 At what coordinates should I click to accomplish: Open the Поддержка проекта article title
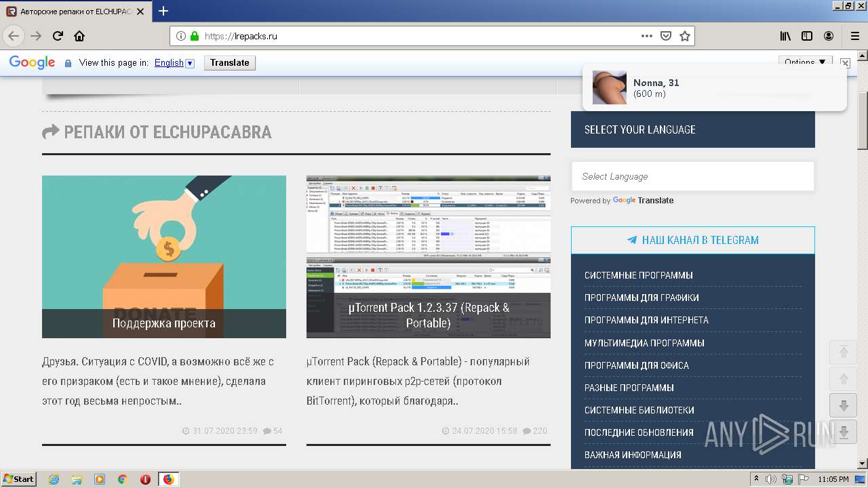point(164,323)
